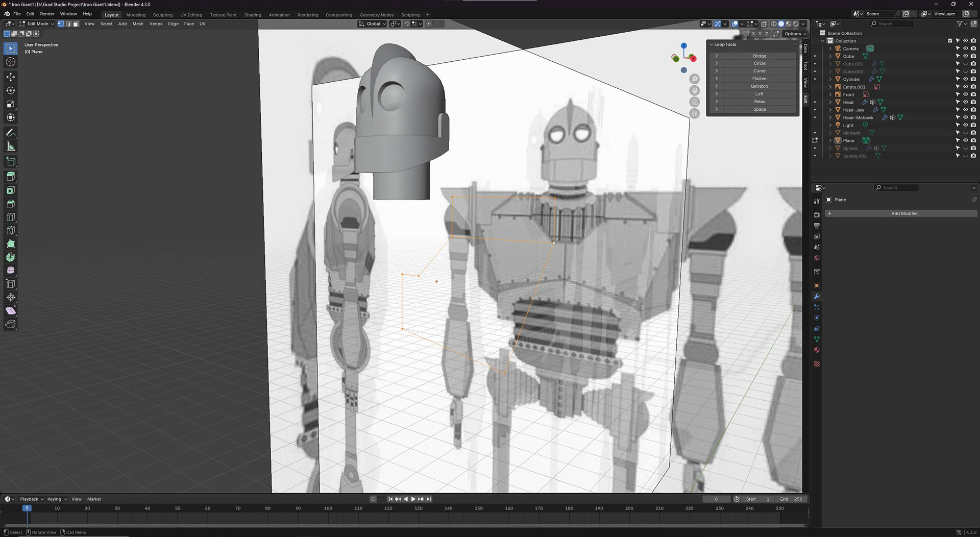
Task: Toggle X-ray display button
Action: click(x=764, y=24)
